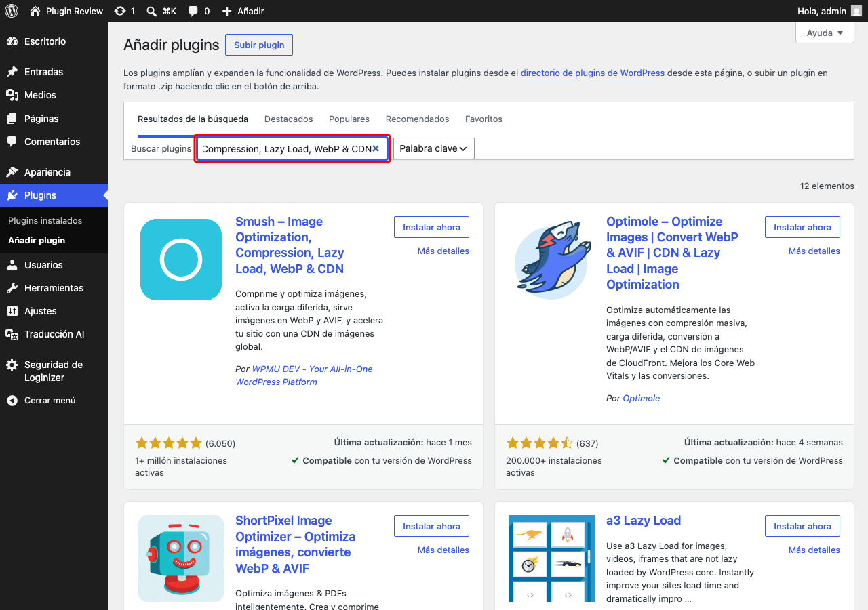
Task: Open the Palabra clave search type dropdown
Action: [x=434, y=148]
